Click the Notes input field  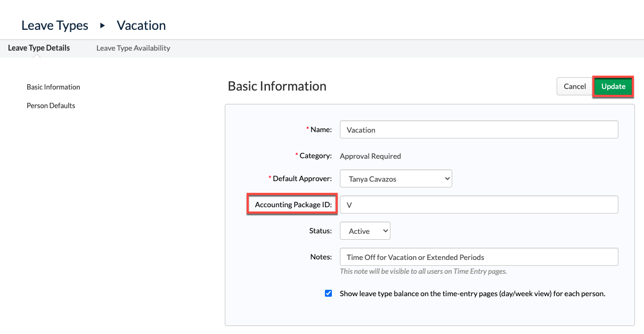(x=479, y=257)
